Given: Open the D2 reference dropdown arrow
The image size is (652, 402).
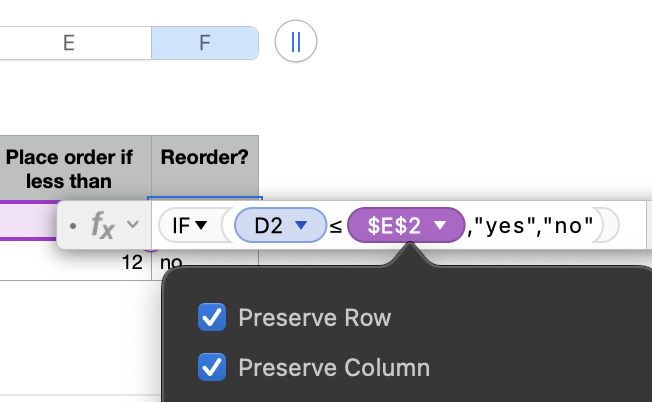Looking at the screenshot, I should (300, 227).
